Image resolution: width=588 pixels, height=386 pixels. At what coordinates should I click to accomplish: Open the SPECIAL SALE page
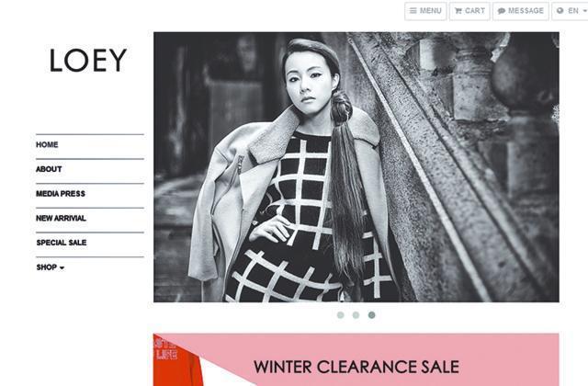coord(62,243)
